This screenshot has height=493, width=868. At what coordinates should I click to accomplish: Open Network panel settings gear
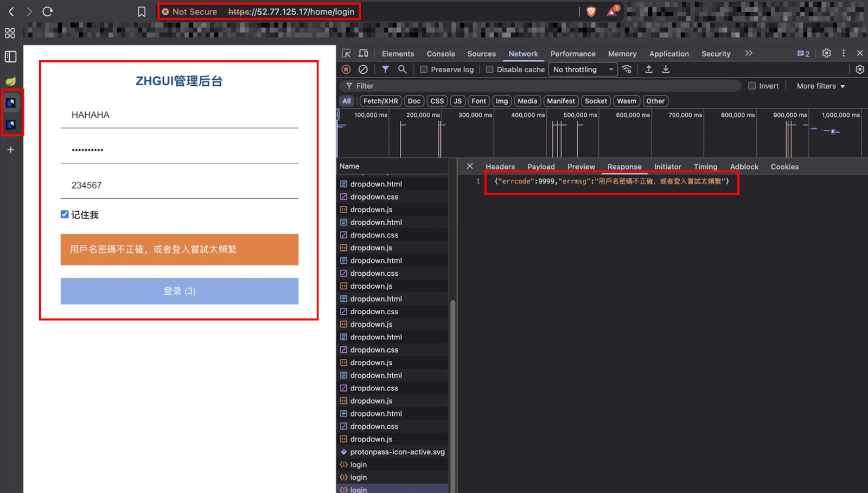pyautogui.click(x=860, y=69)
